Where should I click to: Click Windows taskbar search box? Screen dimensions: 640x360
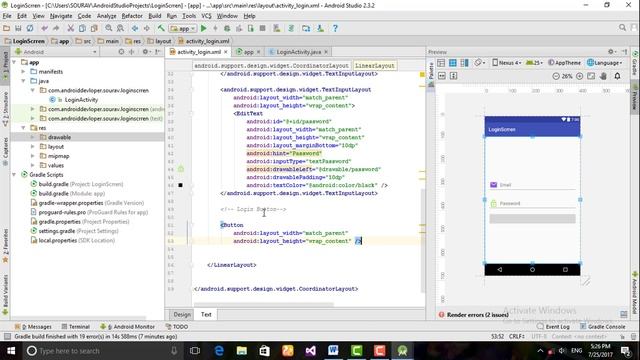(x=102, y=351)
